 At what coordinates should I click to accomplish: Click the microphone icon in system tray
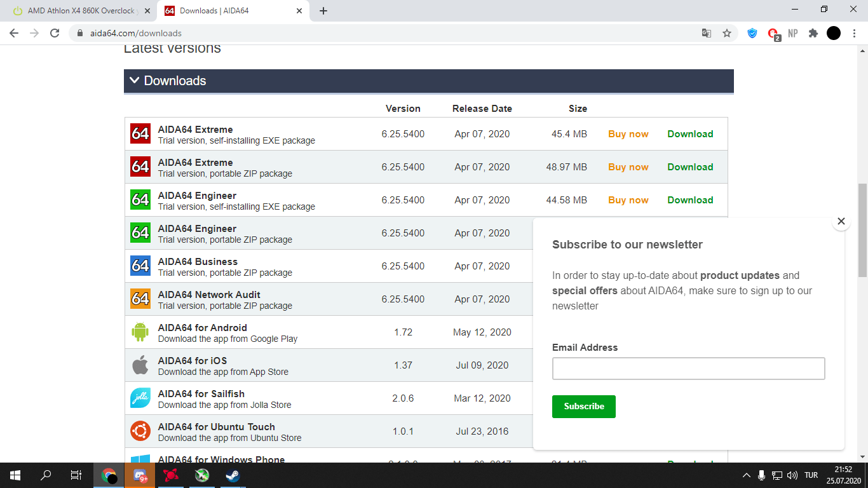pos(761,475)
